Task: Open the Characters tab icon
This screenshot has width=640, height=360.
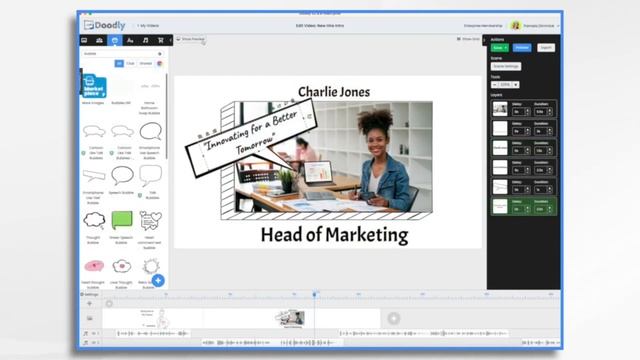Action: 99,40
